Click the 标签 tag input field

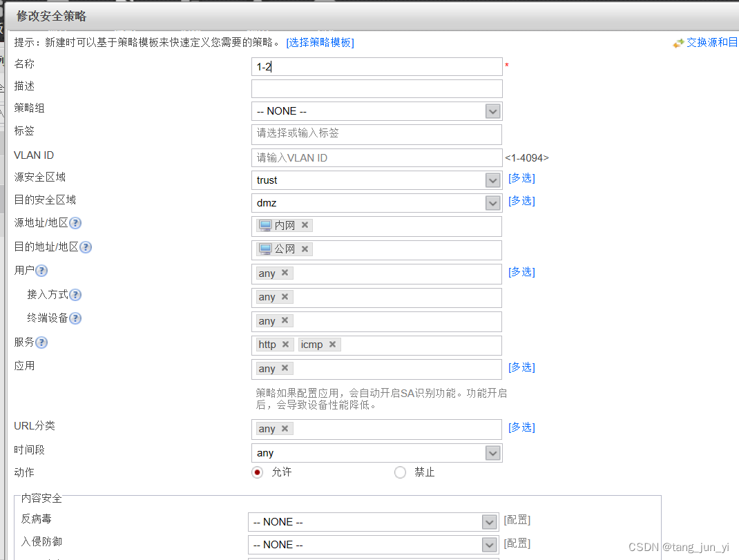click(x=376, y=135)
